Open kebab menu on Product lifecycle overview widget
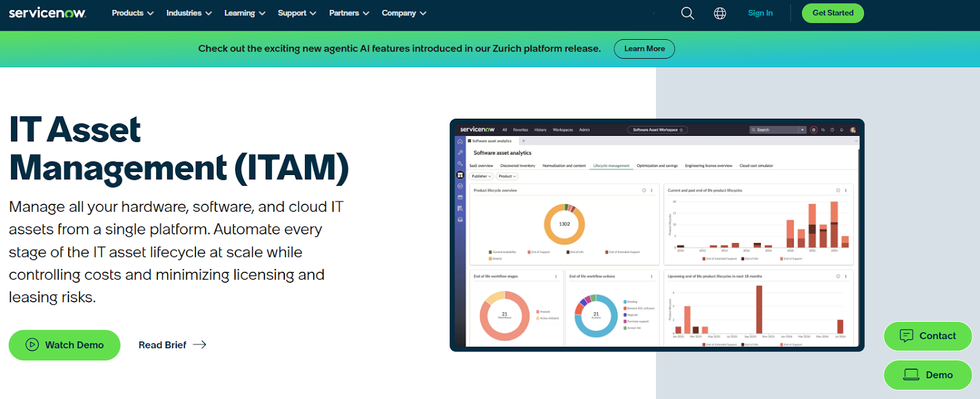The width and height of the screenshot is (980, 399). (652, 190)
